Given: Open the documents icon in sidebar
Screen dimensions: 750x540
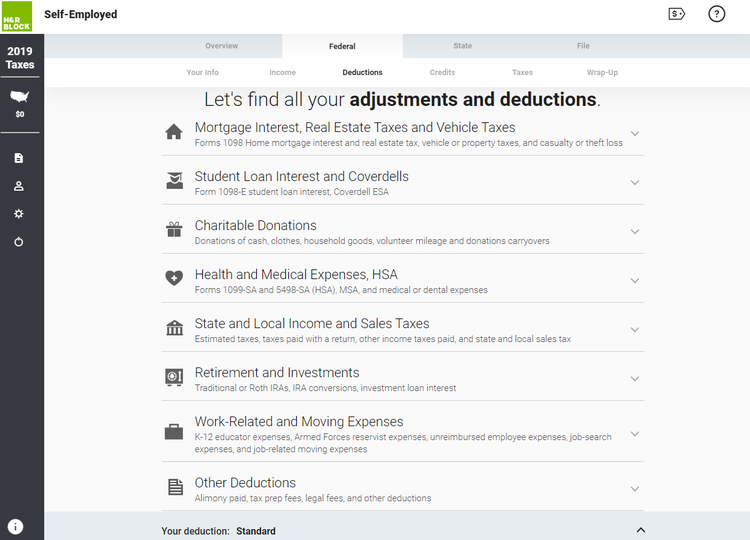Looking at the screenshot, I should 19,158.
